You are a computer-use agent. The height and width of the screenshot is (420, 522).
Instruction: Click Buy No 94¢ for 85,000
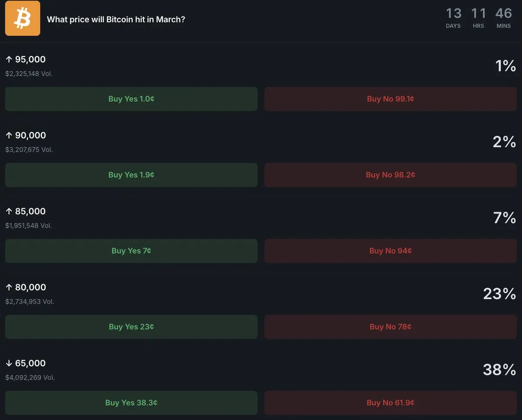(x=390, y=251)
